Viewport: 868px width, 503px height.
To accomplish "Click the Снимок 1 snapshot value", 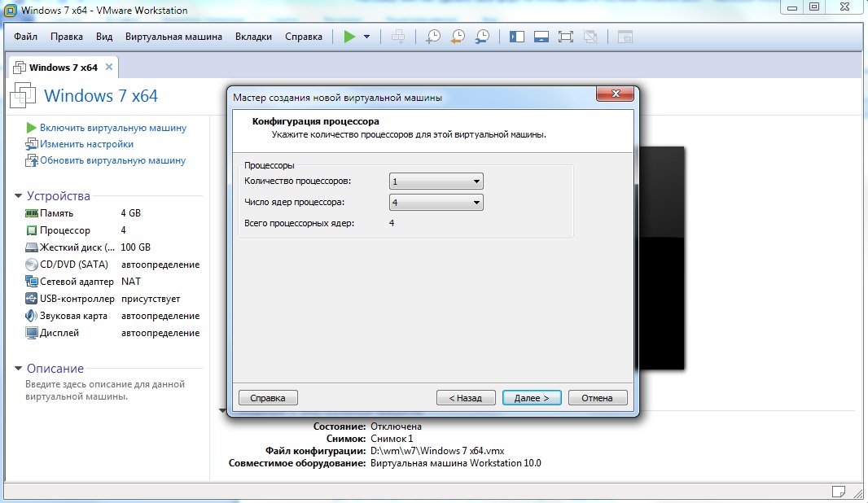I will point(392,439).
